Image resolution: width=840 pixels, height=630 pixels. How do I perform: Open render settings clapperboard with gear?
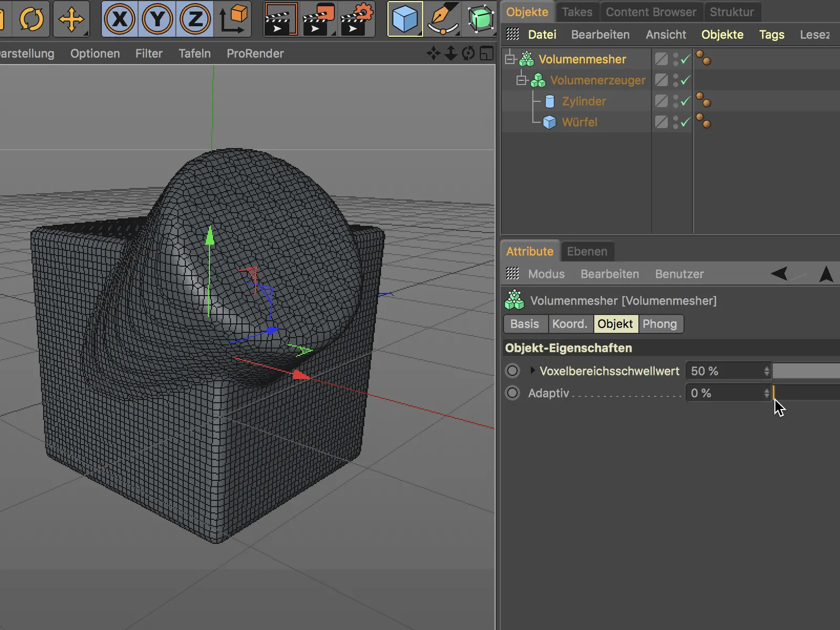(357, 19)
